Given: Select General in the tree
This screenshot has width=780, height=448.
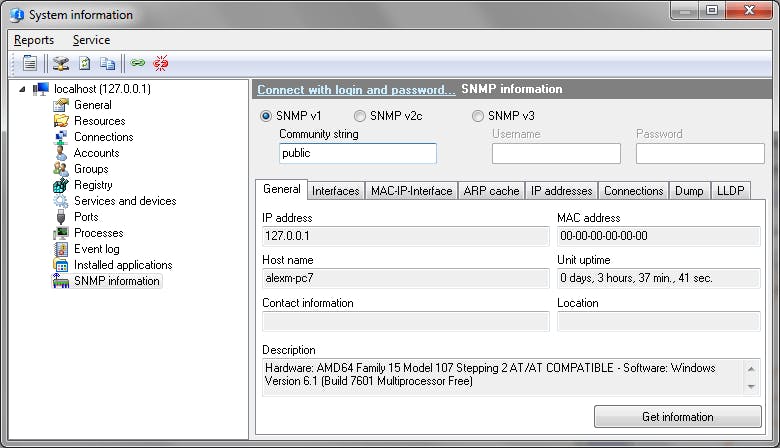Looking at the screenshot, I should tap(93, 105).
